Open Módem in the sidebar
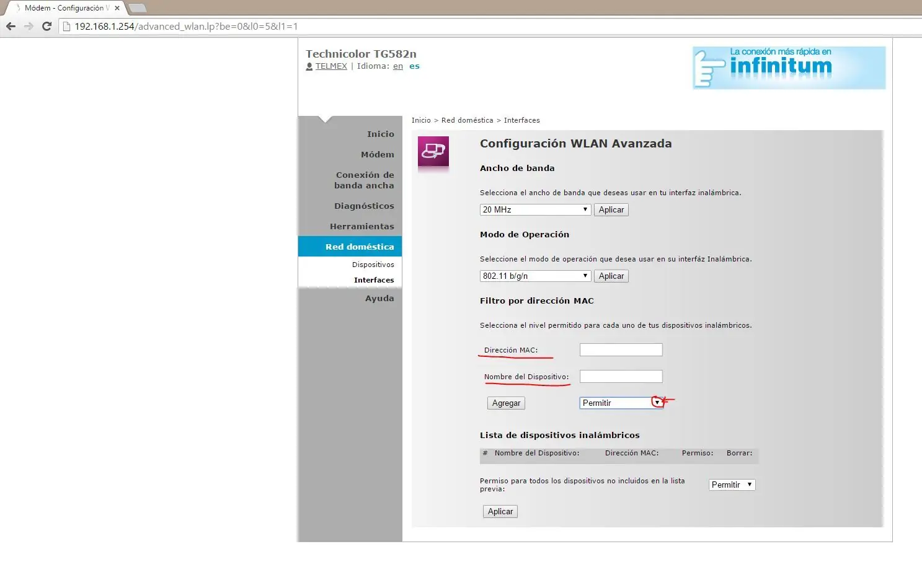This screenshot has width=922, height=588. [377, 154]
